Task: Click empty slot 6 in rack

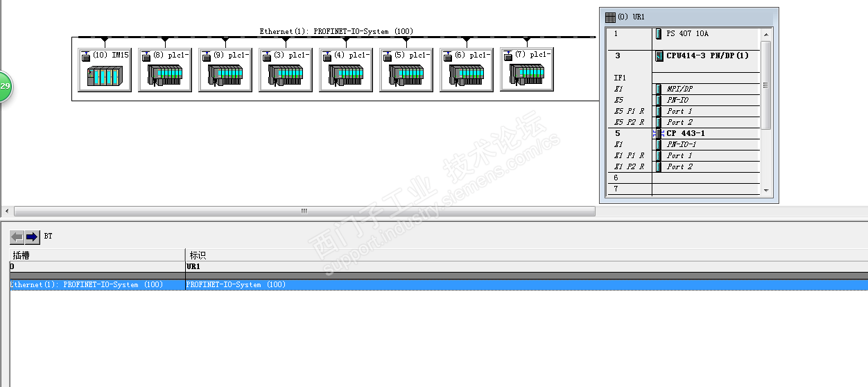Action: coord(684,178)
